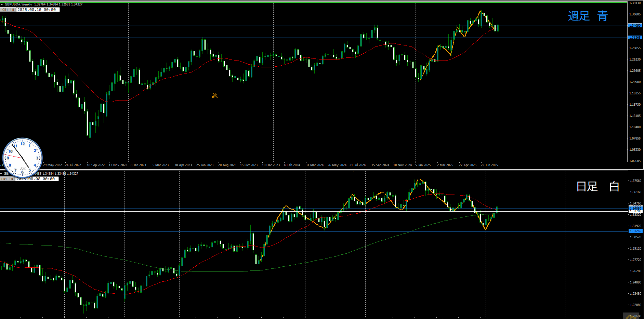Click weekly price tag 1.34050
Screen dimensions: 644x319
pos(635,26)
